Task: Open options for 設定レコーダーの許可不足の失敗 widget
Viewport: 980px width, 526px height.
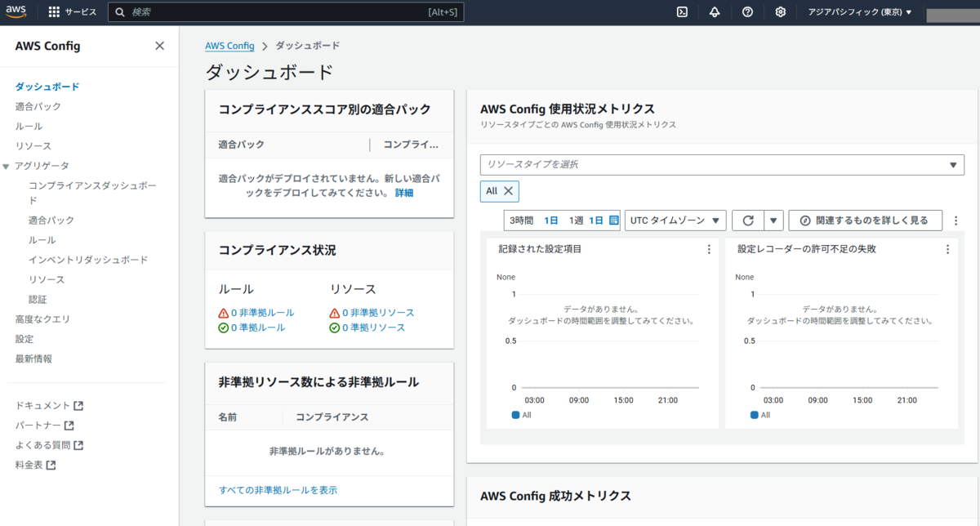Action: click(x=947, y=249)
